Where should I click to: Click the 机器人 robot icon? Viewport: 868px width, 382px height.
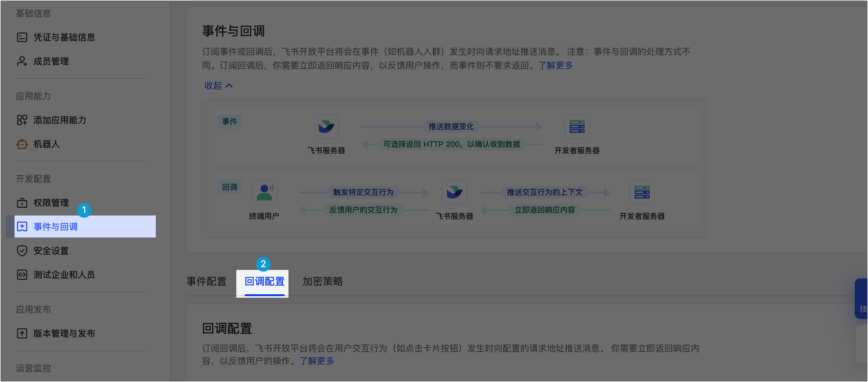22,144
